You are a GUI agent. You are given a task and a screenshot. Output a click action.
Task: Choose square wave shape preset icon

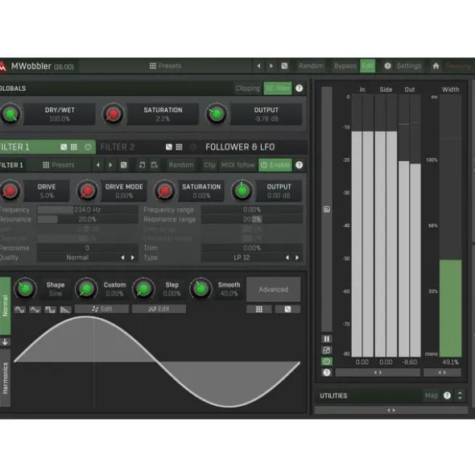[x=50, y=309]
